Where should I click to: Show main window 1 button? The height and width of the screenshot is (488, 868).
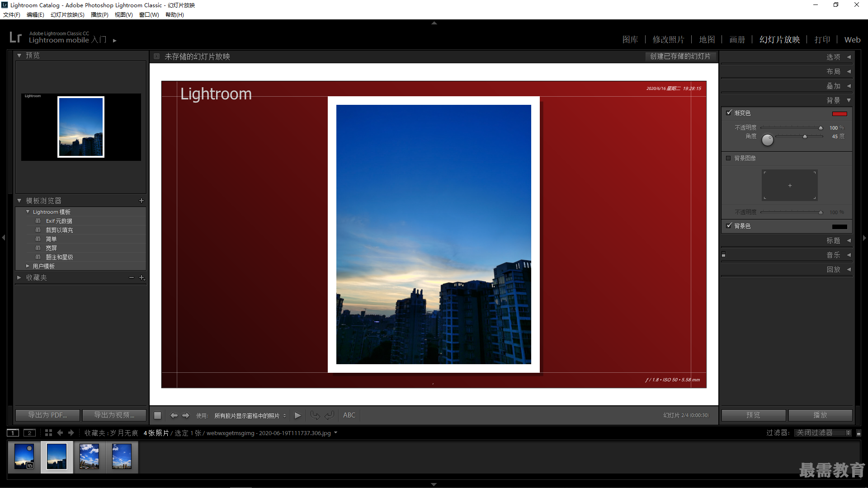(13, 433)
